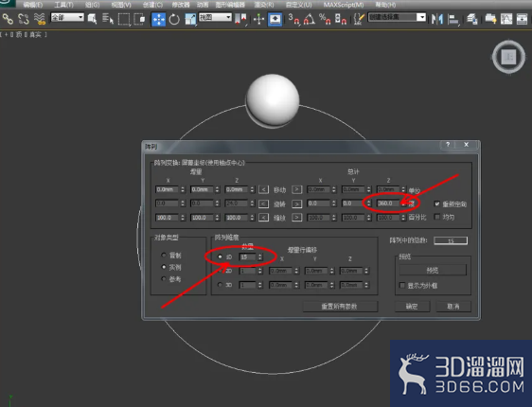532x407 pixels.
Task: Choose the 1D array dimension option
Action: pyautogui.click(x=220, y=257)
